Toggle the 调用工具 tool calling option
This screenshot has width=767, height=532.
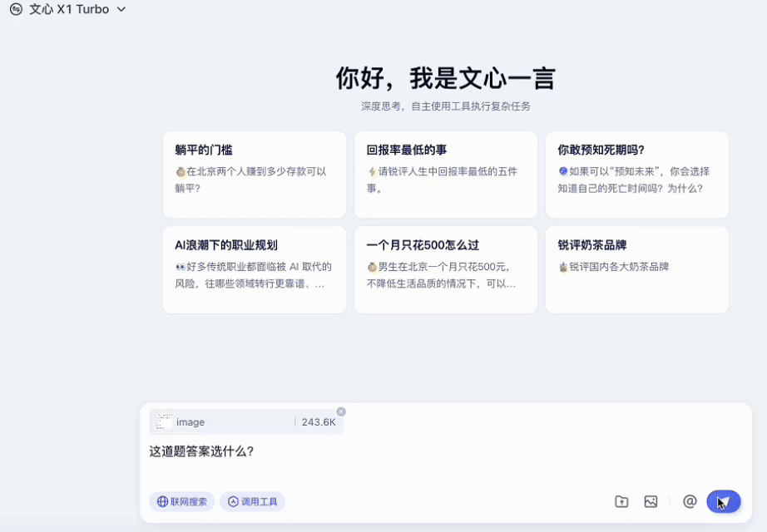(252, 502)
